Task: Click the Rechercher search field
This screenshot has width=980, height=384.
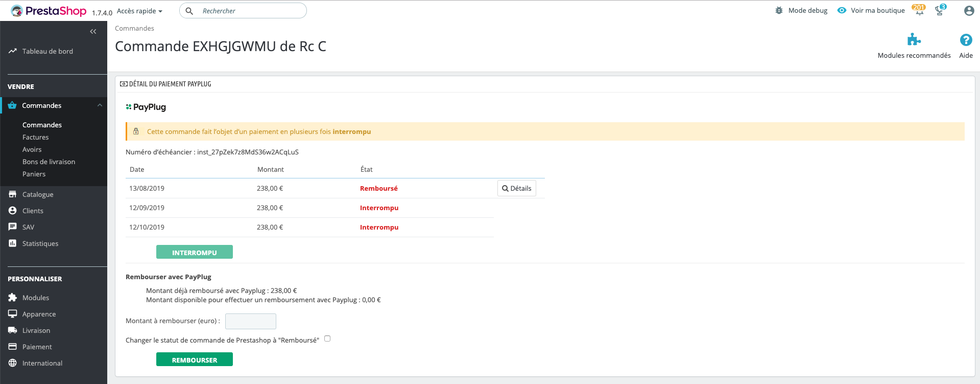Action: [243, 11]
